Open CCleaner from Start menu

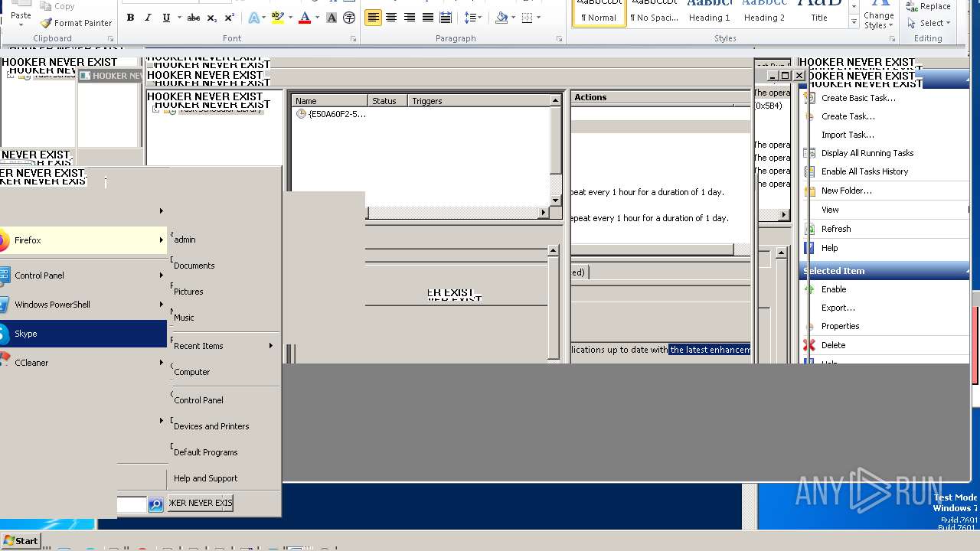(x=83, y=363)
